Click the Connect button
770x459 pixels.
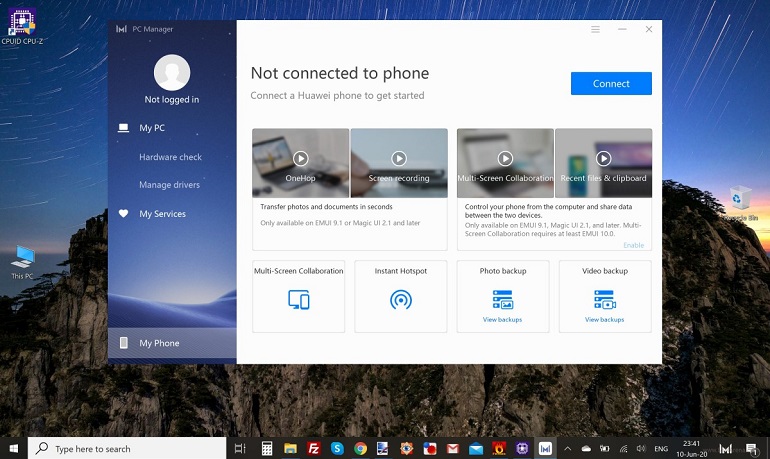(611, 84)
